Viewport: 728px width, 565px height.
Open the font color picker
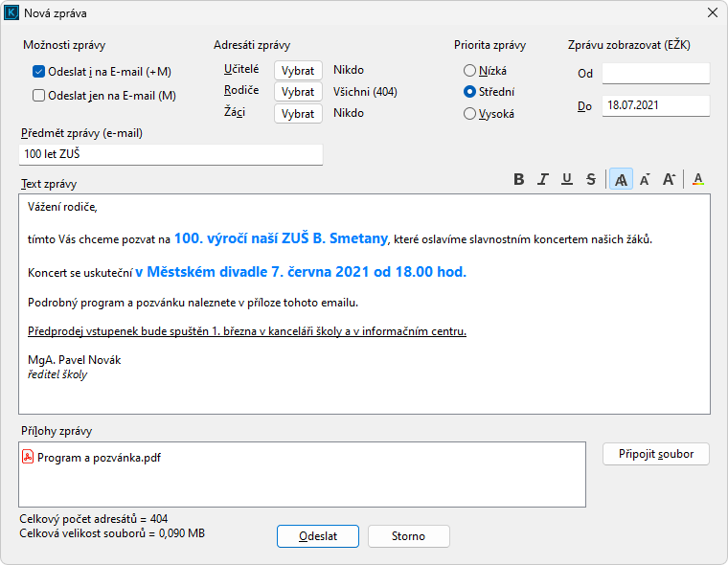[x=698, y=179]
